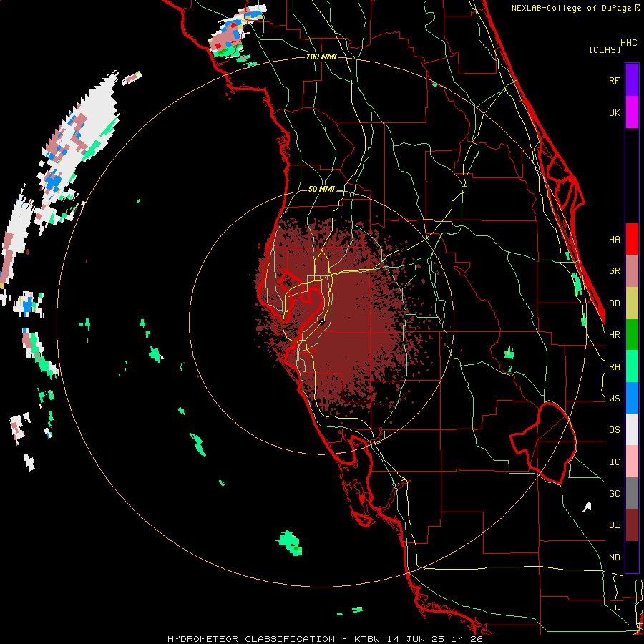Viewport: 644px width, 644px height.
Task: Click the 'BD' legend label
Action: [614, 303]
